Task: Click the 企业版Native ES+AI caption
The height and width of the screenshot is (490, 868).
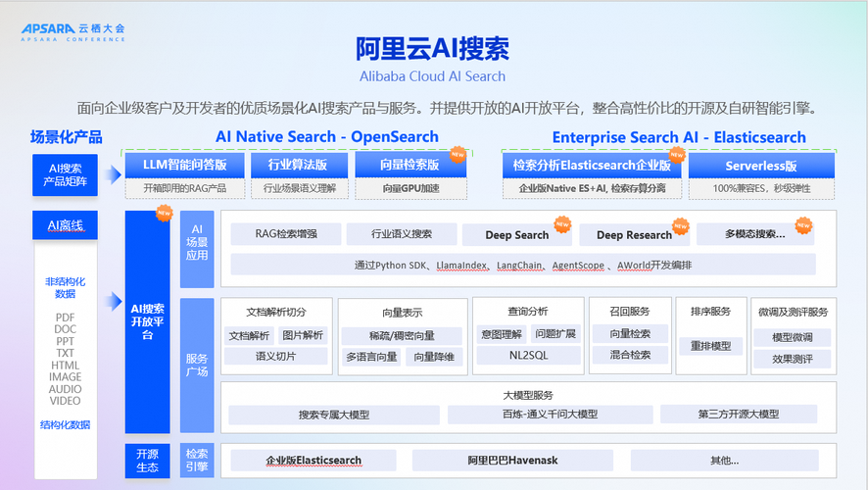Action: (x=592, y=188)
